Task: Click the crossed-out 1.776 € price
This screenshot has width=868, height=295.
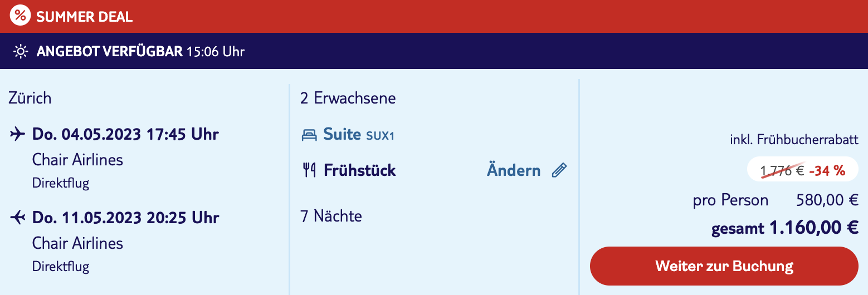Action: pyautogui.click(x=782, y=171)
